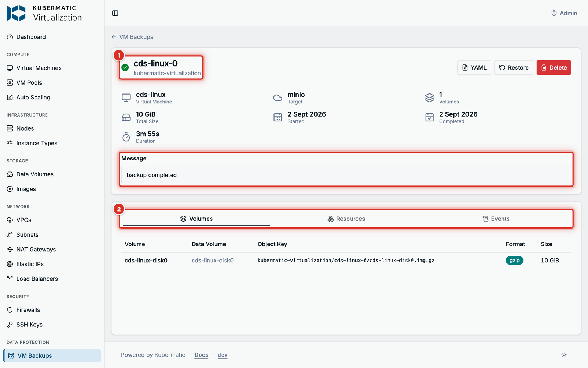Go back to VM Backups list
588x368 pixels.
pos(132,37)
